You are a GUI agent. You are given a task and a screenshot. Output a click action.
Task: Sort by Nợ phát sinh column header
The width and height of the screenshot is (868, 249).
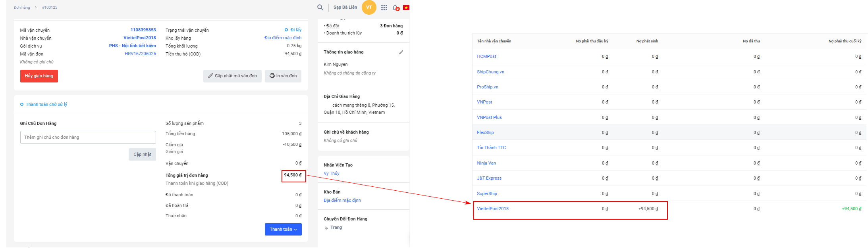[x=647, y=41]
